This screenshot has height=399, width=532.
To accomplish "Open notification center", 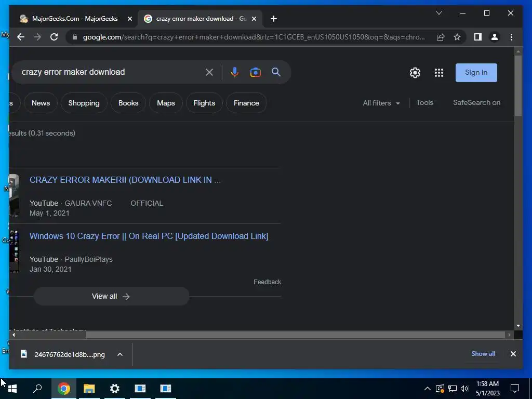I will pos(515,389).
